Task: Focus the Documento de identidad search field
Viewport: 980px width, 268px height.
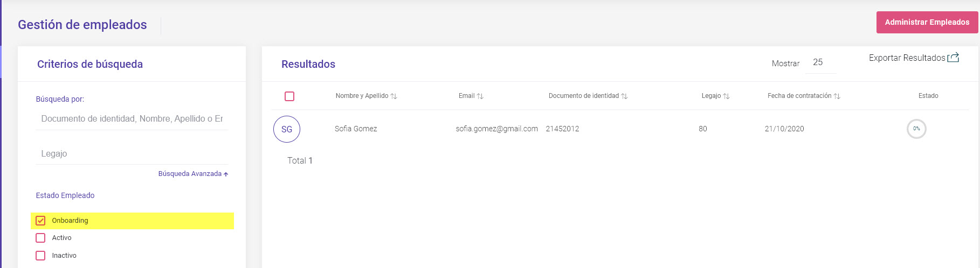Action: (x=132, y=119)
